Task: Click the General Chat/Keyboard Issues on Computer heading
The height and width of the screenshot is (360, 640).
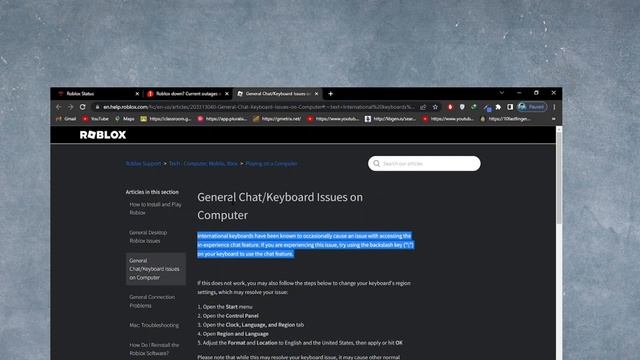Action: (280, 206)
